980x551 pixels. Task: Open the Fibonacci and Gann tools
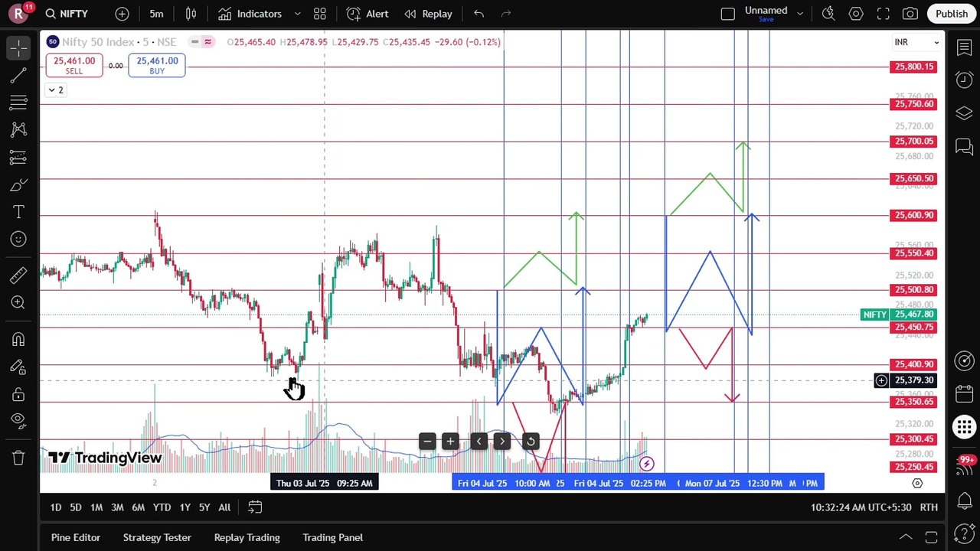coord(18,103)
